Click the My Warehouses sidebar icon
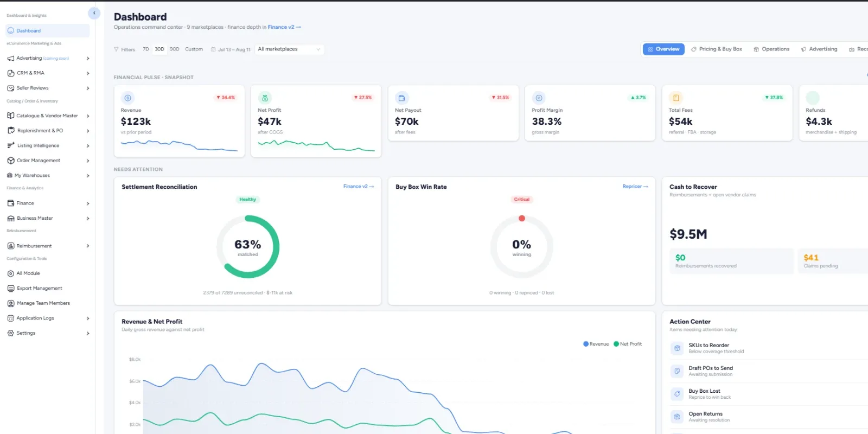Screen dimensions: 868x434 (10, 175)
